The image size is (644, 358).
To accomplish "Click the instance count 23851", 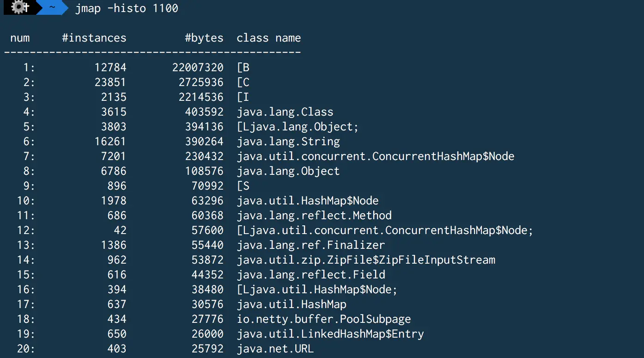I will coord(110,82).
